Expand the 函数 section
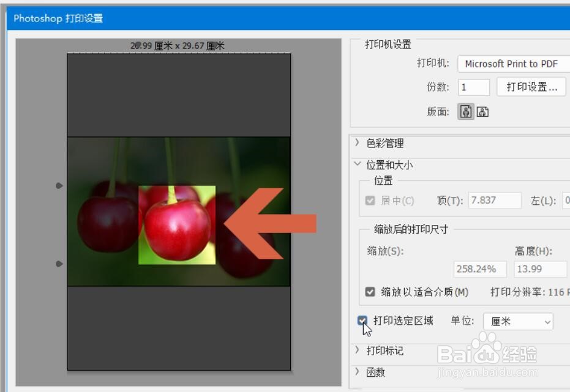Screen dimensions: 570x392 point(358,372)
